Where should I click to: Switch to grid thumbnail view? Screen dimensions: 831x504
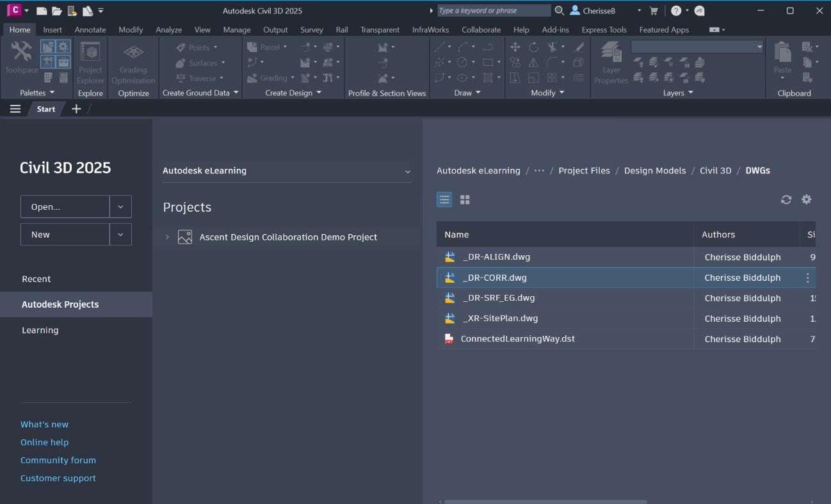[465, 200]
